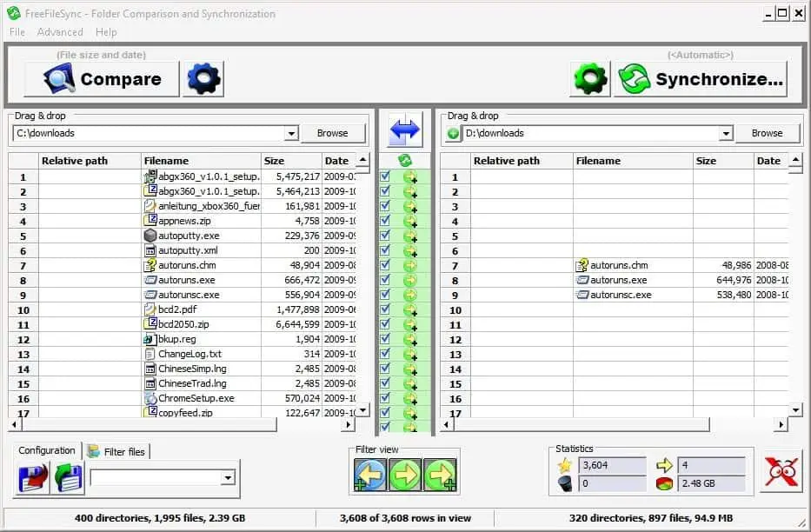
Task: Click the Synchronize button
Action: pos(701,79)
